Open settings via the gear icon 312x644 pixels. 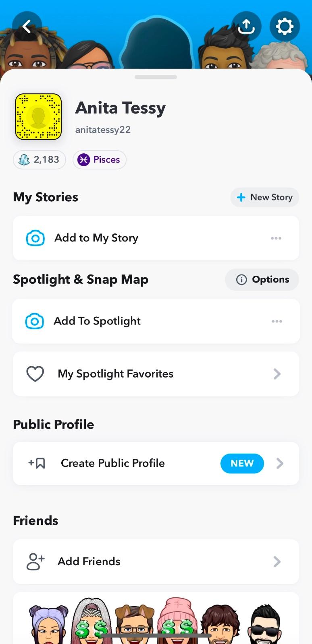(284, 27)
